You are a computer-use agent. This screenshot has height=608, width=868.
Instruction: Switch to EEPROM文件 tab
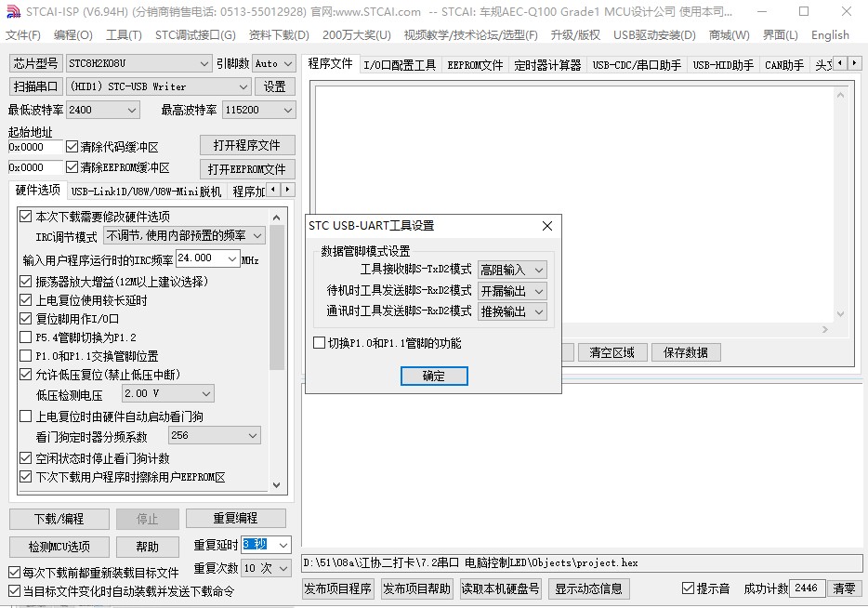[x=475, y=65]
